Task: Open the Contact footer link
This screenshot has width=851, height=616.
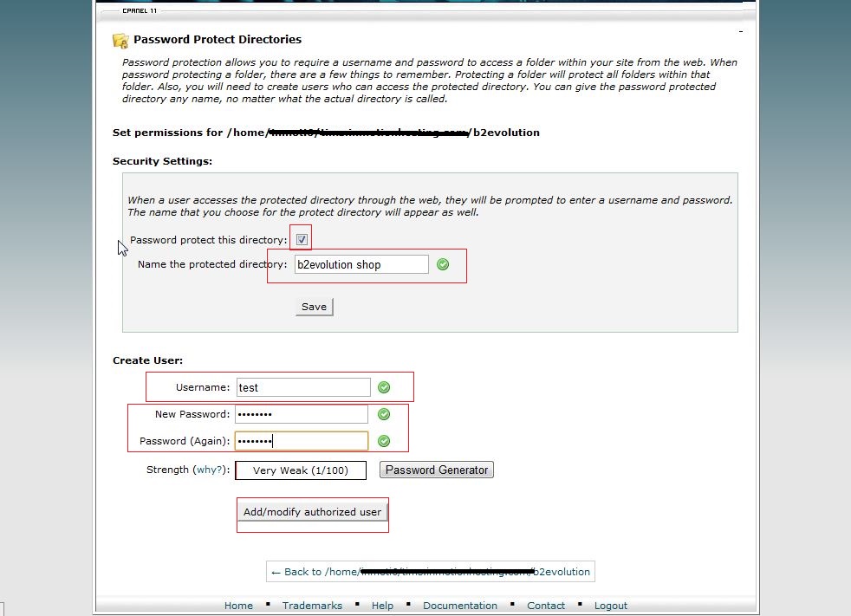Action: click(x=546, y=605)
